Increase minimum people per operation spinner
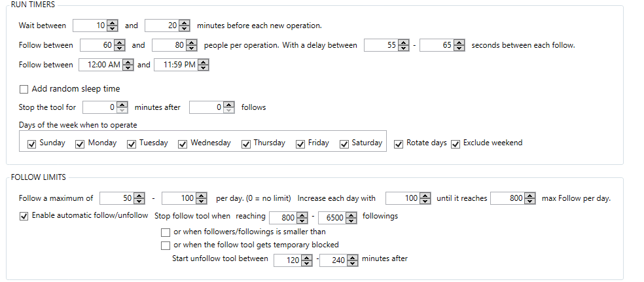Image resolution: width=644 pixels, height=282 pixels. coord(120,43)
